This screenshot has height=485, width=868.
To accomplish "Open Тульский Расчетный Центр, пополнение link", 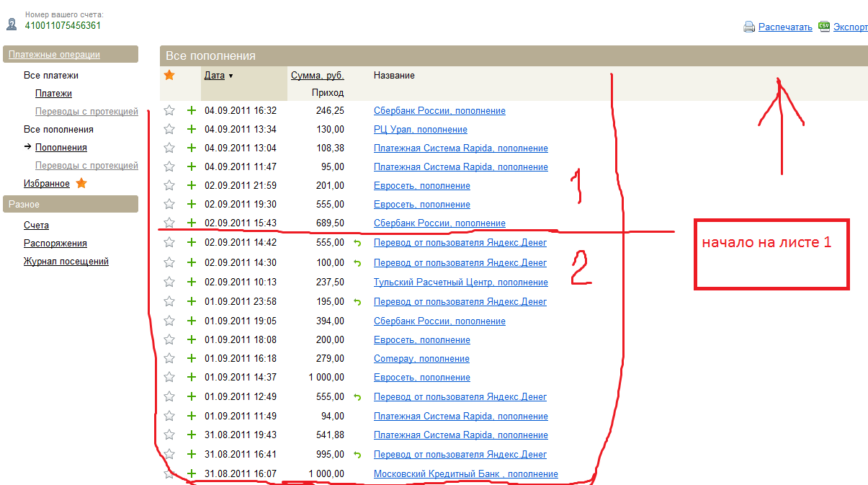I will (460, 282).
